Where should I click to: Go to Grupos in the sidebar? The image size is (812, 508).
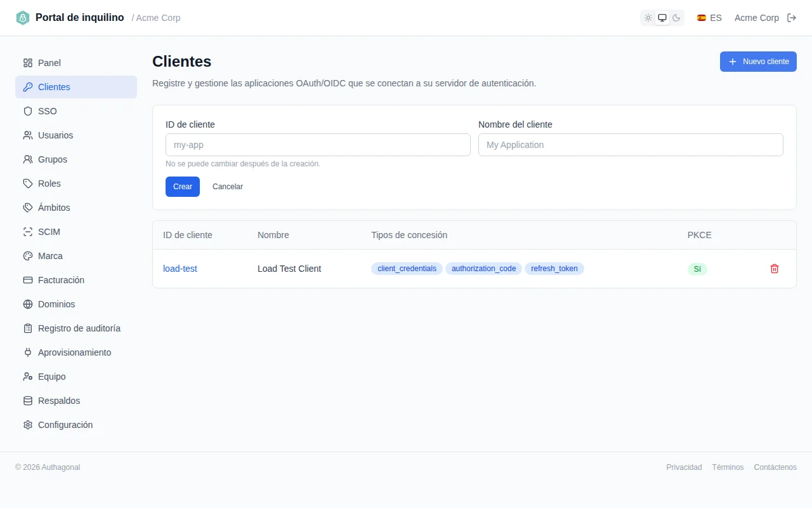[76, 159]
